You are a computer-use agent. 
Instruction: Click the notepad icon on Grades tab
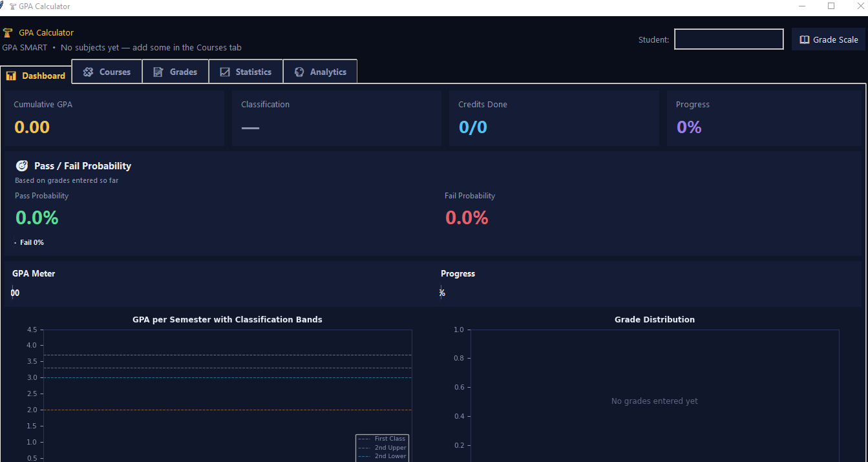click(x=158, y=72)
